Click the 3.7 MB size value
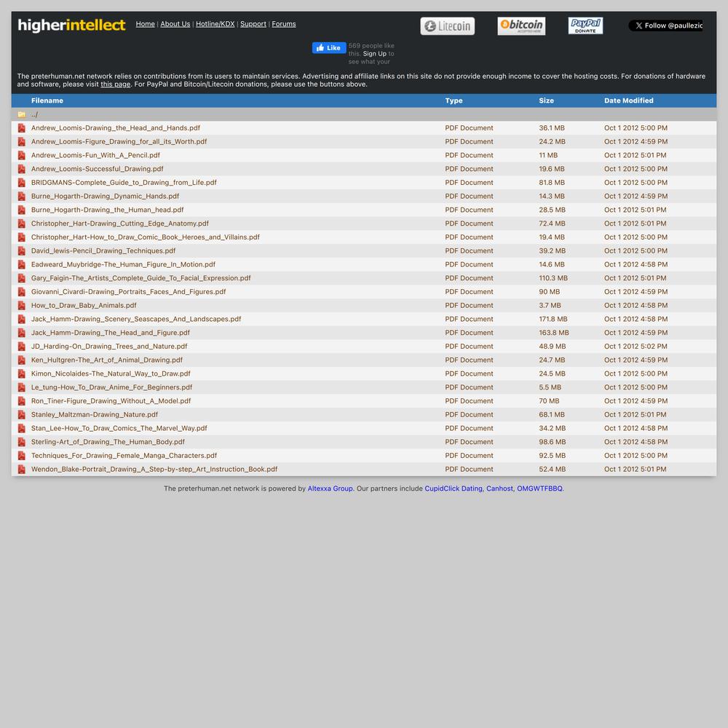 pyautogui.click(x=550, y=306)
